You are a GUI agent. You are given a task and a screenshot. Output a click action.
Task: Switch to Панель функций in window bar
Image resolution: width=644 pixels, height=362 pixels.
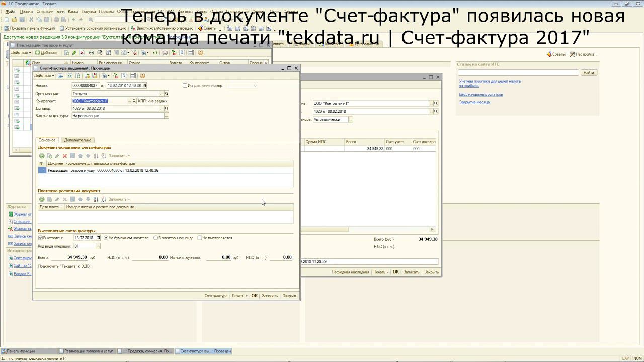29,351
